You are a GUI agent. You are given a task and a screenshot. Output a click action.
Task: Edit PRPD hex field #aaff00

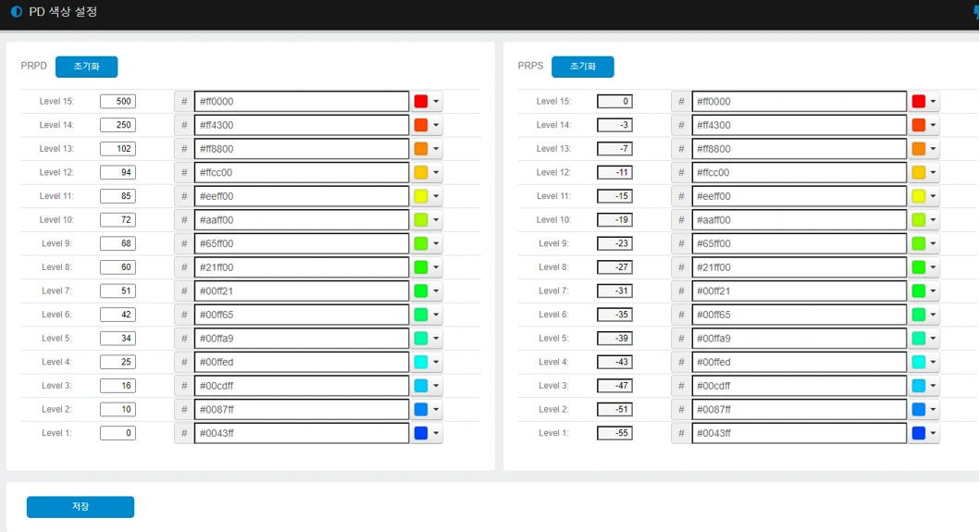coord(302,220)
